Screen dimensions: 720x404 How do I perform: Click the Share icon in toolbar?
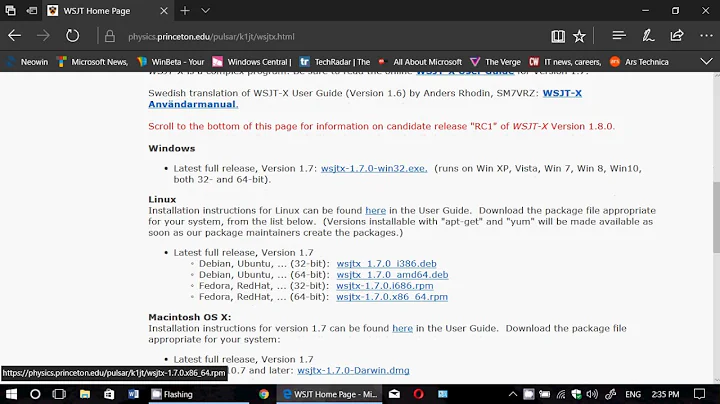tap(677, 35)
